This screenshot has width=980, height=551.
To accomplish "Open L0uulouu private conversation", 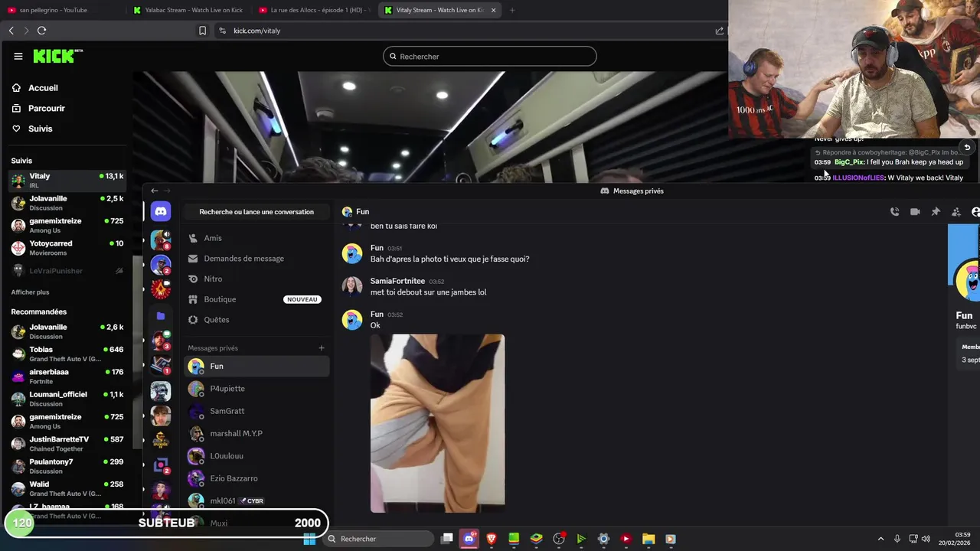I will pyautogui.click(x=256, y=456).
